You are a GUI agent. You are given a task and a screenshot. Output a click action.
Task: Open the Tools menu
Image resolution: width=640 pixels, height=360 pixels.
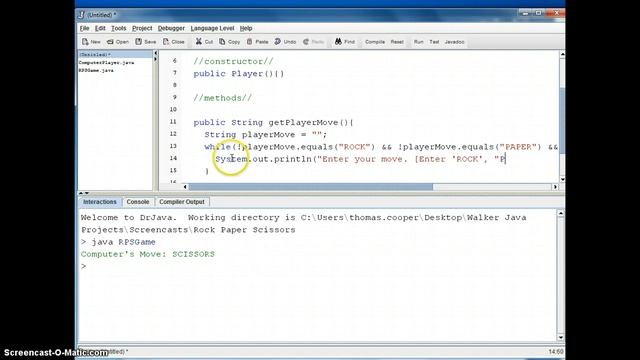pos(118,28)
